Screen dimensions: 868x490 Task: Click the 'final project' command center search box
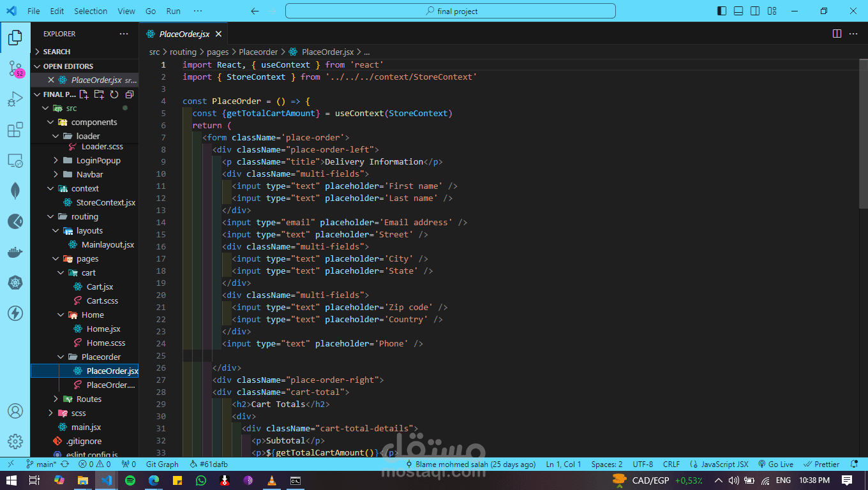(451, 11)
